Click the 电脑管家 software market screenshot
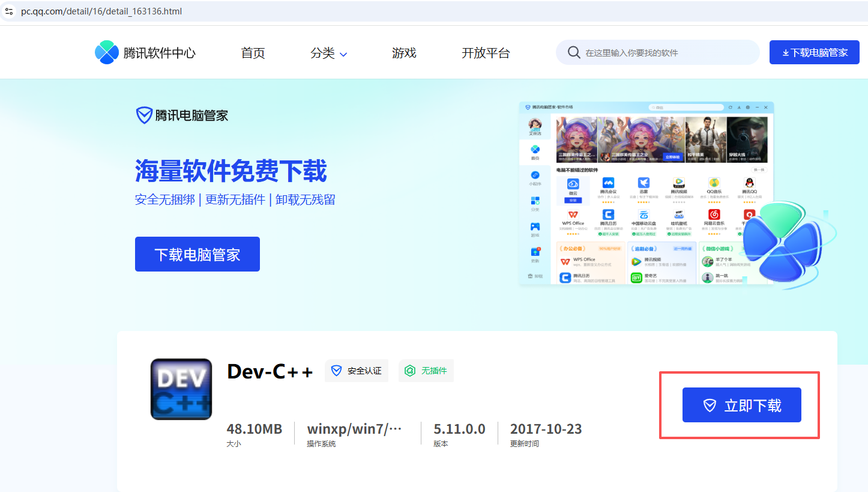Viewport: 868px width, 492px height. click(x=646, y=193)
